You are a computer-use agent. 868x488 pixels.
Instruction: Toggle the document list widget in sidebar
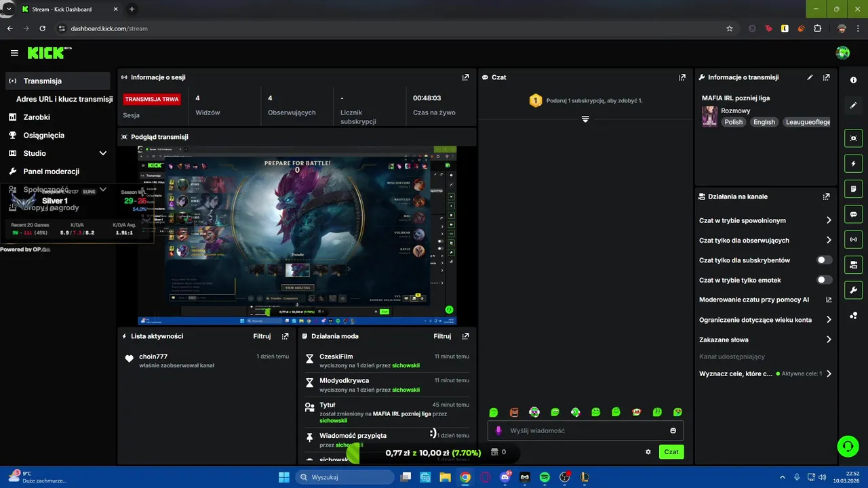coord(853,188)
